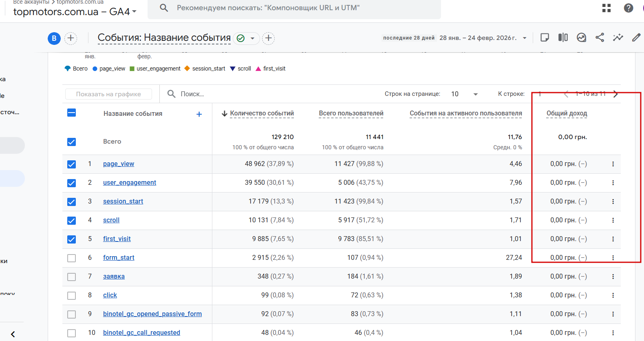
Task: Click the help question mark icon
Action: pos(629,8)
